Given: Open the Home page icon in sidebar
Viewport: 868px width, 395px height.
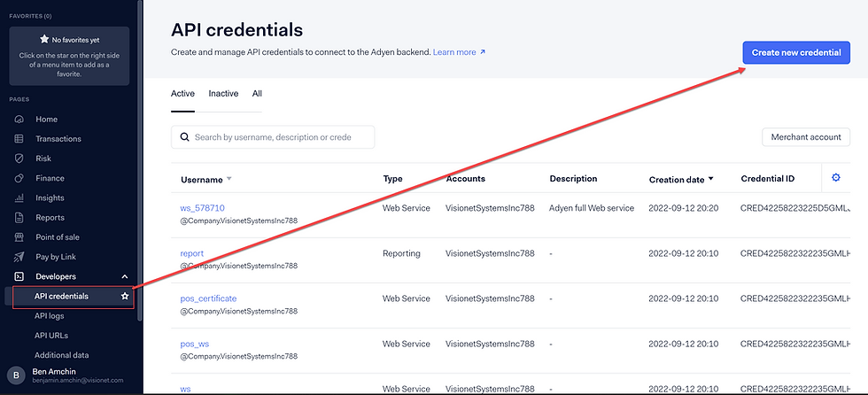Looking at the screenshot, I should tap(19, 119).
